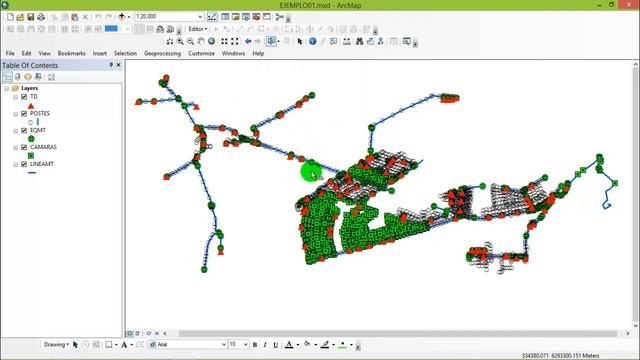The width and height of the screenshot is (640, 360).
Task: Open the Windows menu
Action: [x=233, y=53]
